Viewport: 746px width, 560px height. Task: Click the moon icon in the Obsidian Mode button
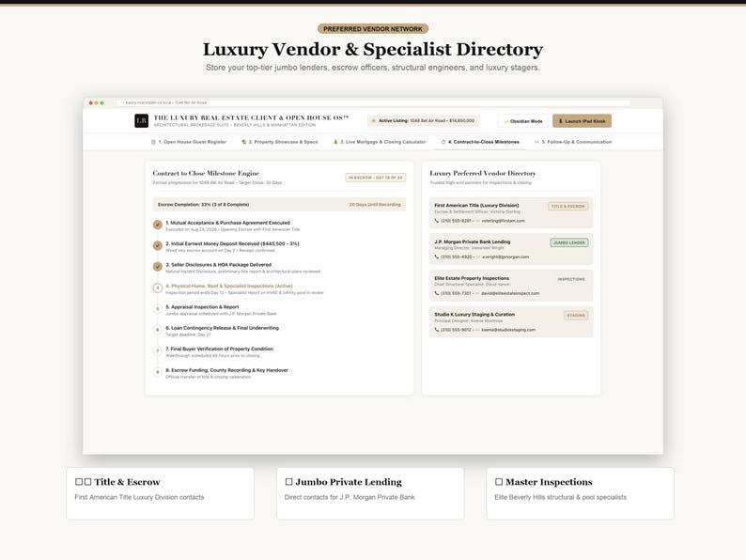point(505,121)
